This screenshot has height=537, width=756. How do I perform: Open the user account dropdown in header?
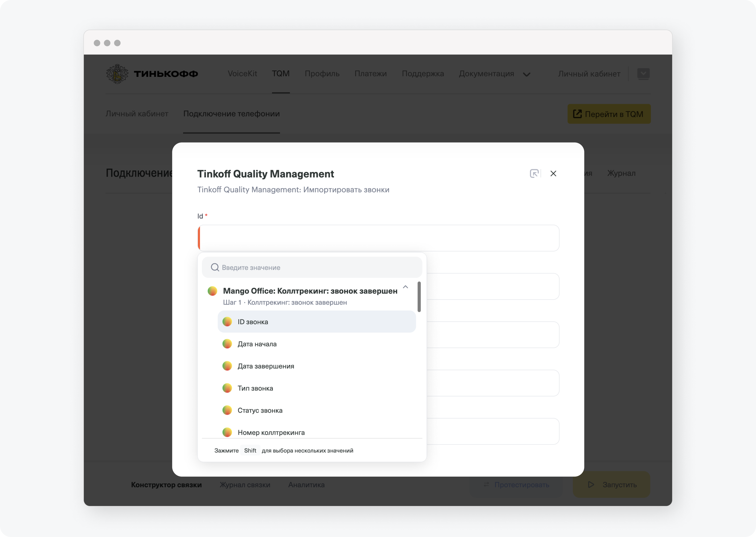point(643,74)
